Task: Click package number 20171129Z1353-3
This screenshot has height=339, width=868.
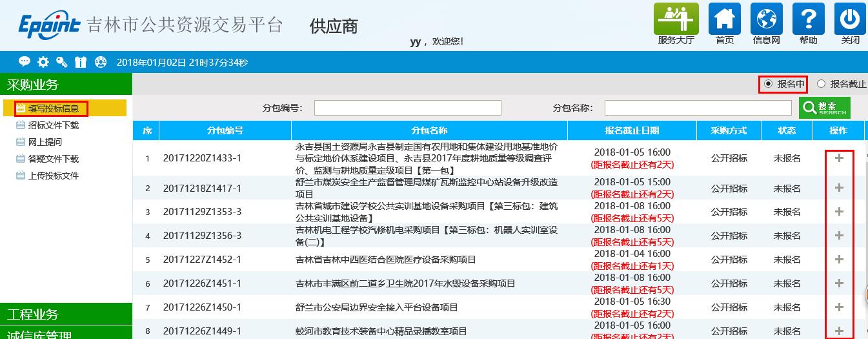Action: [202, 212]
